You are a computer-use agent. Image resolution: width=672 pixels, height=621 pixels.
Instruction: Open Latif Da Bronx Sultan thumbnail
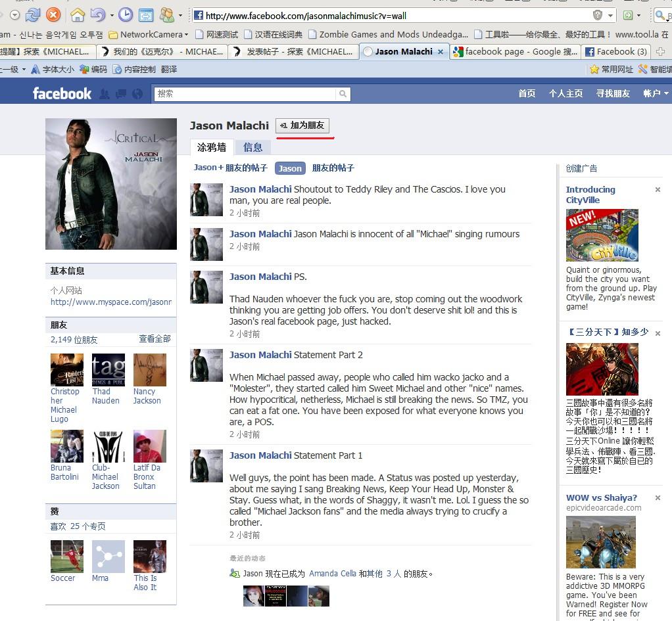click(x=149, y=446)
